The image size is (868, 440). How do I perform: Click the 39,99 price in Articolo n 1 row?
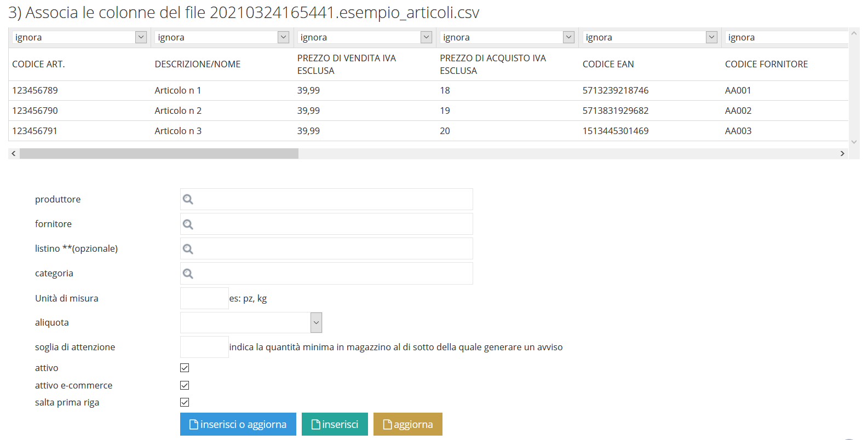[308, 90]
